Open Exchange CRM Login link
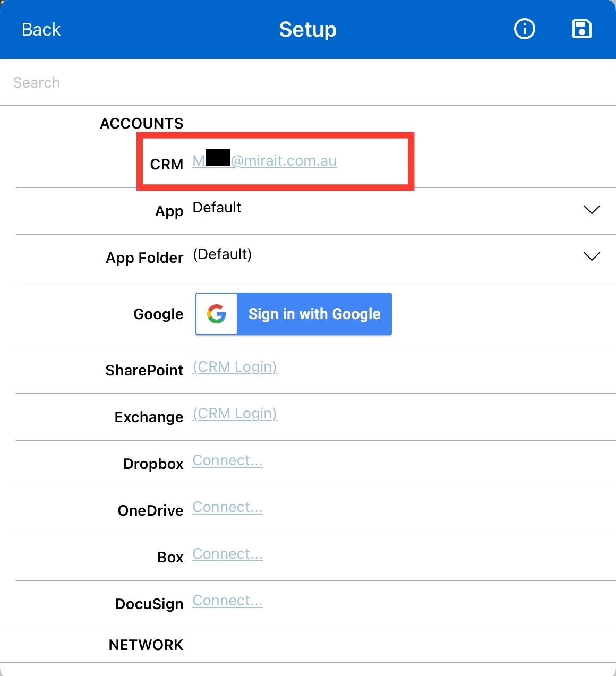The height and width of the screenshot is (676, 616). coord(235,414)
